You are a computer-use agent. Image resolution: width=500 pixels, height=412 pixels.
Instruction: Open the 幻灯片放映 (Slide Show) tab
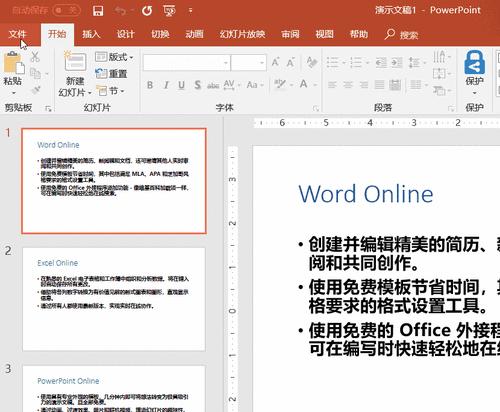242,34
